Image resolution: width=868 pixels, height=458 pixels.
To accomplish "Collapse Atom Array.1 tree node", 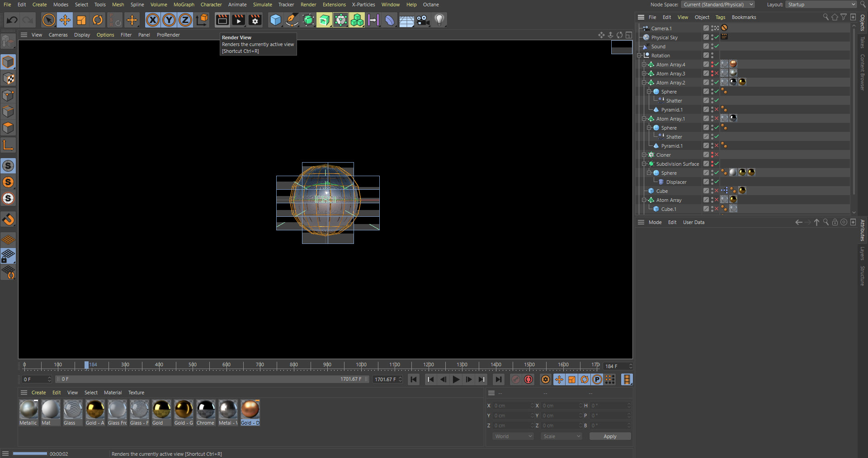I will (644, 119).
